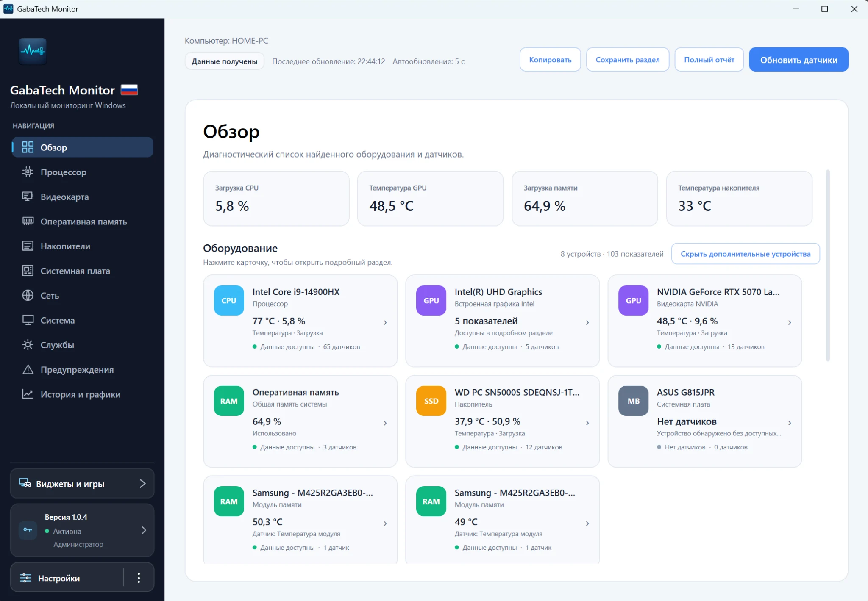Screen dimensions: 868x601
Task: Click the text 8 устройств · 103 показателей
Action: click(612, 254)
